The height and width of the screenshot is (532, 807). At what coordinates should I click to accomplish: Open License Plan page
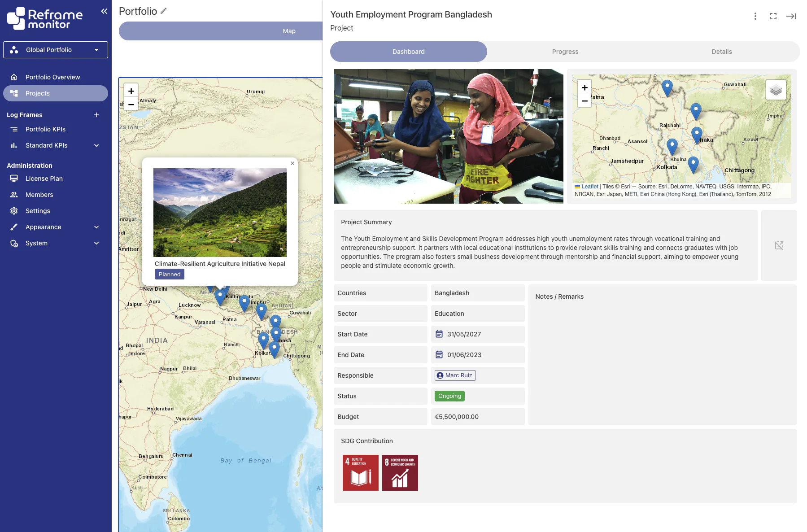[x=56, y=179]
